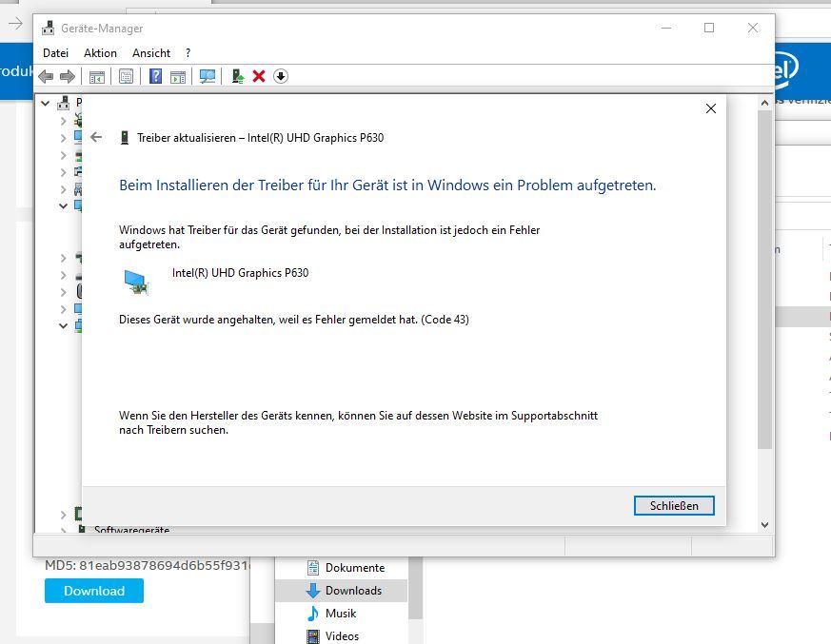The width and height of the screenshot is (831, 644).
Task: Click the red X uninstall device icon
Action: 259,76
